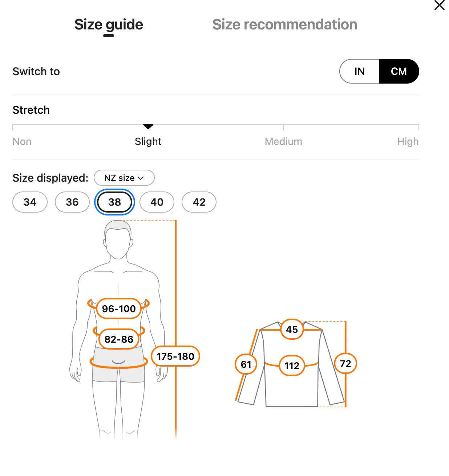449x476 pixels.
Task: Pick the size 38 option
Action: pyautogui.click(x=114, y=202)
